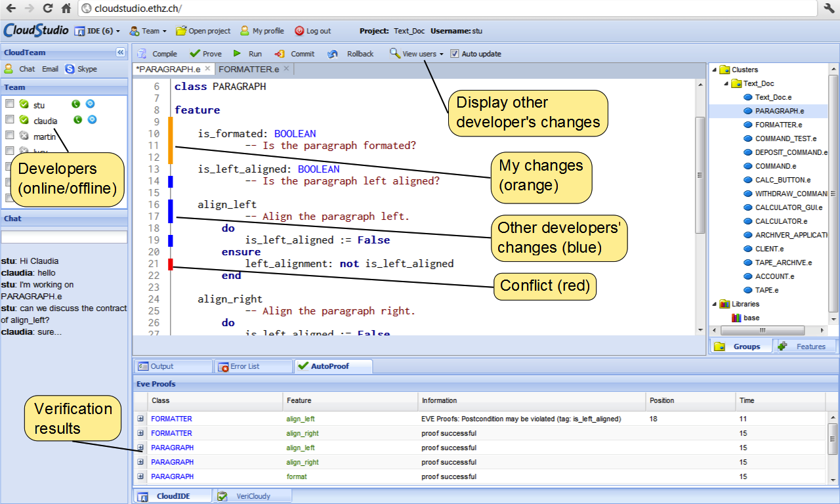This screenshot has height=504, width=840.
Task: Select the *PARAGRAPH.e tab
Action: [174, 68]
